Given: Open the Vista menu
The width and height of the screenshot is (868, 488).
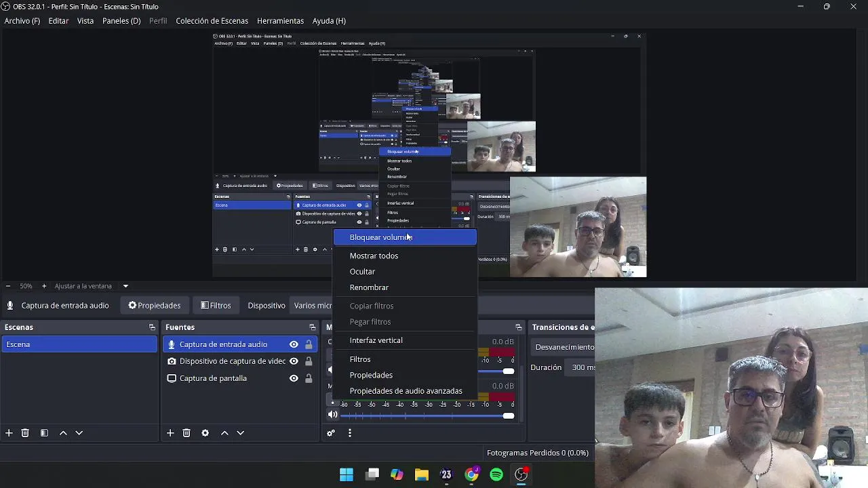Looking at the screenshot, I should point(85,21).
